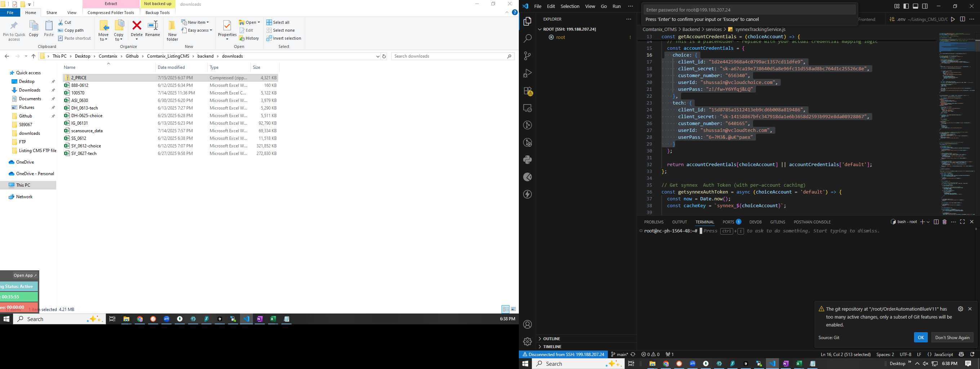This screenshot has height=369, width=980.
Task: Open the lightning bolt activity bar icon
Action: (x=528, y=194)
